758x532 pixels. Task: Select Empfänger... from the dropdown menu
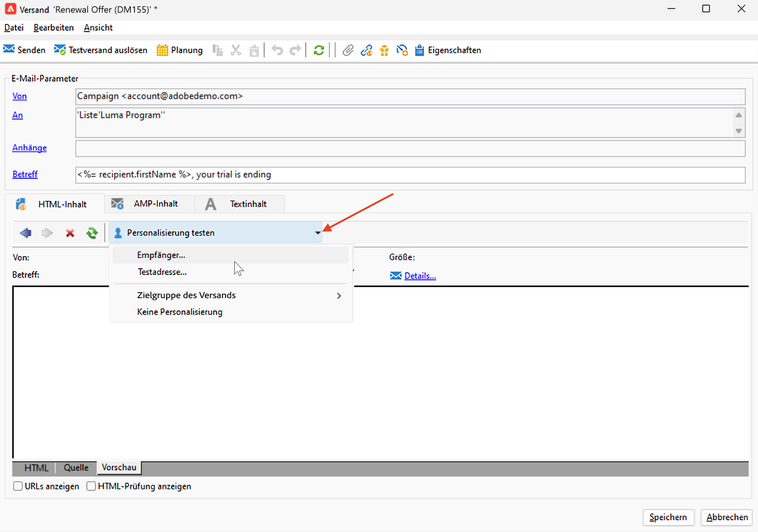tap(161, 255)
